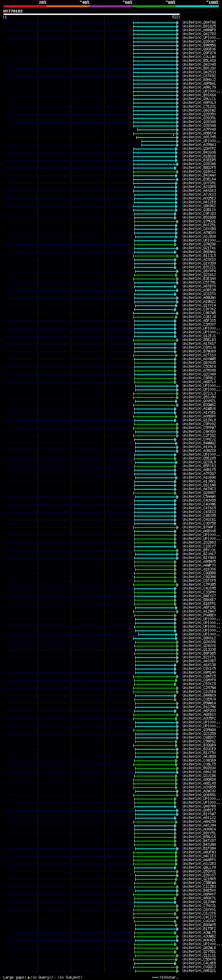222x980 pixels.
Task: Open hit UniRef100_Q3ATP2
Action: (199, 149)
